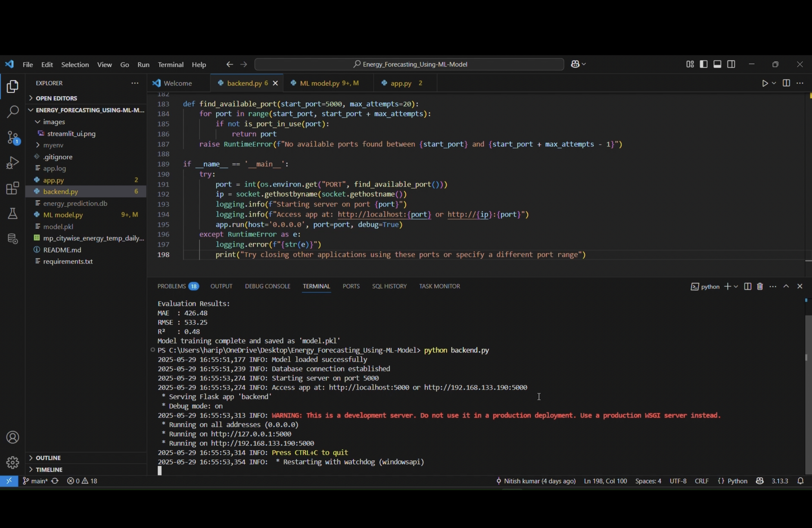Kill terminal with the trash icon
The height and width of the screenshot is (528, 812).
(x=760, y=287)
